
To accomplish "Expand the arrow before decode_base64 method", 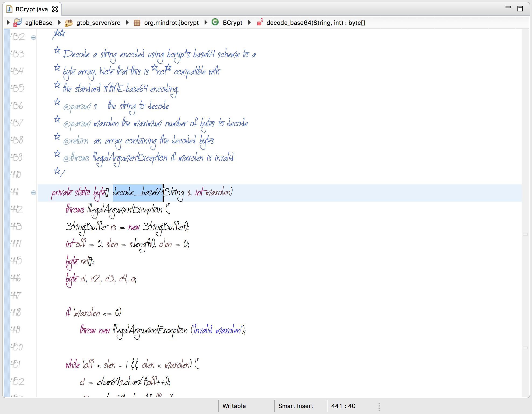I will [250, 22].
